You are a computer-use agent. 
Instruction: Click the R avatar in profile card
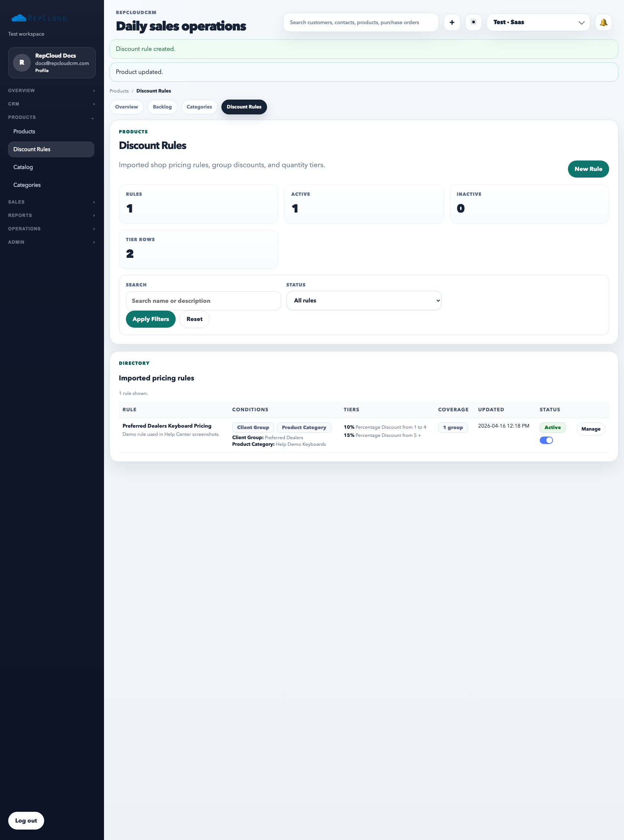(x=22, y=62)
